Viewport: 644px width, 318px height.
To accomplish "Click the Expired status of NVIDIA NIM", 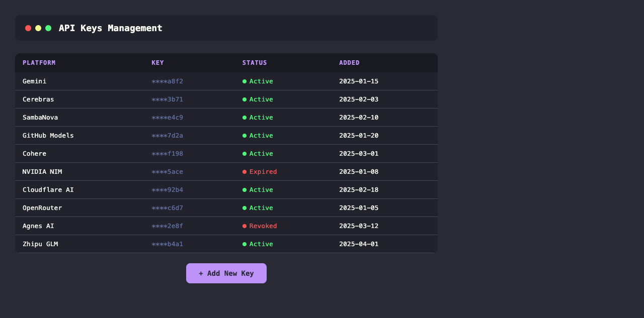I will coord(260,172).
